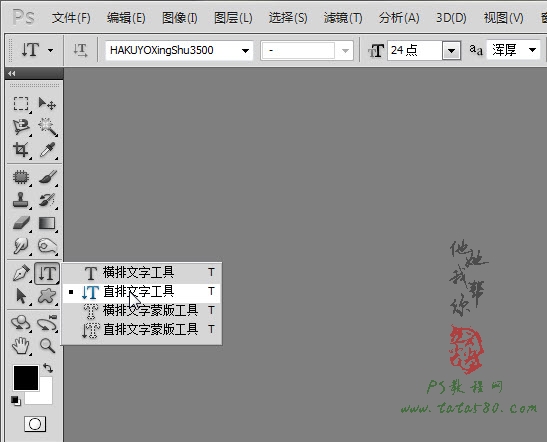Expand the 24 点 font size dropdown

click(452, 51)
